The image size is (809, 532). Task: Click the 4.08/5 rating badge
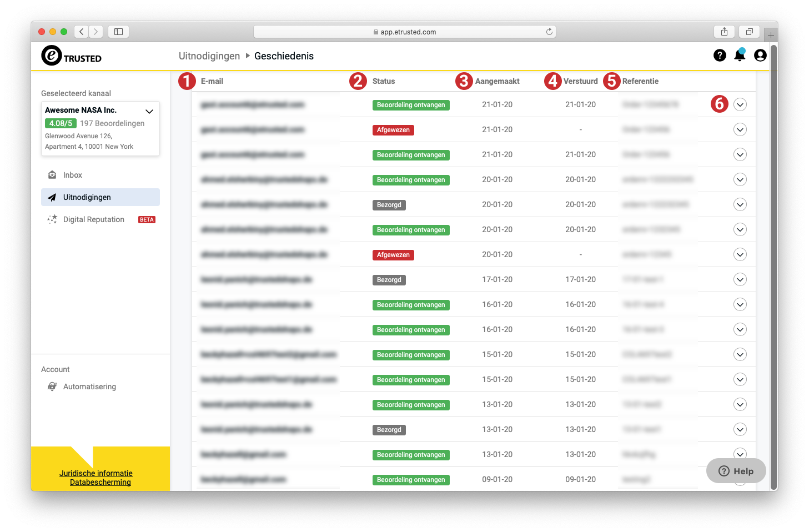coord(61,123)
